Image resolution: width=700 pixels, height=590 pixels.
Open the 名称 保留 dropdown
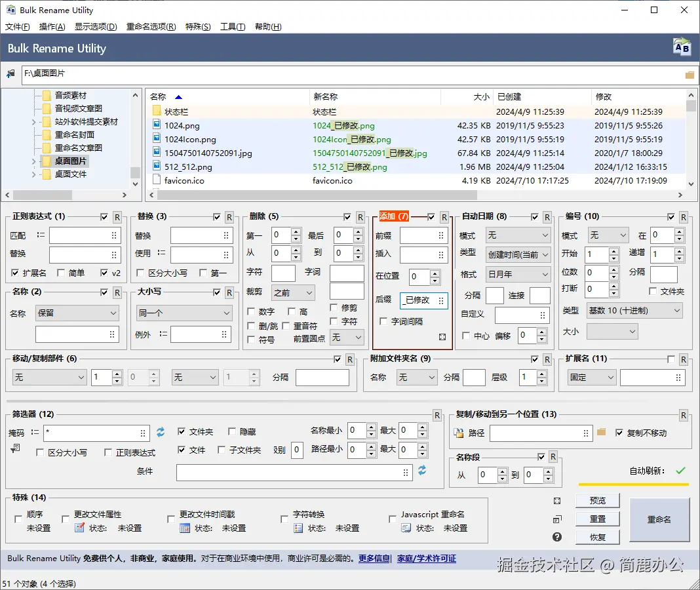coord(77,313)
